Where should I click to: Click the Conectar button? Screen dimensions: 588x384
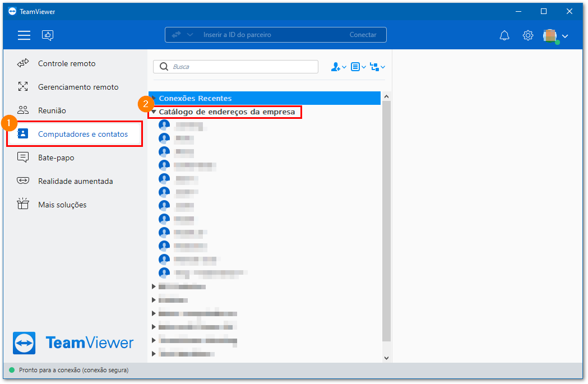363,35
